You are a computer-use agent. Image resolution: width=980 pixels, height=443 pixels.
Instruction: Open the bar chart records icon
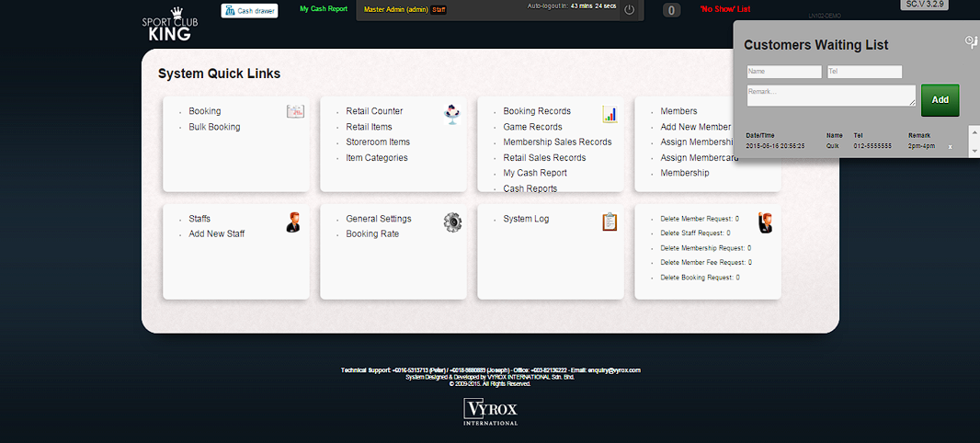pos(610,114)
